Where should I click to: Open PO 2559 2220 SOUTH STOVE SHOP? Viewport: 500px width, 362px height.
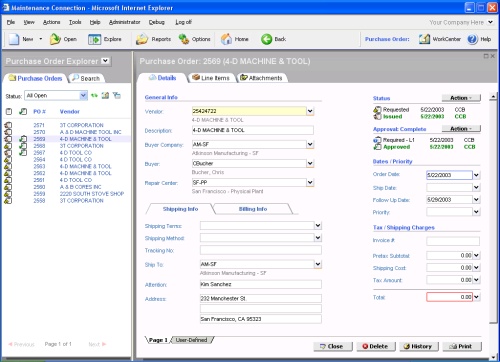coord(67,194)
